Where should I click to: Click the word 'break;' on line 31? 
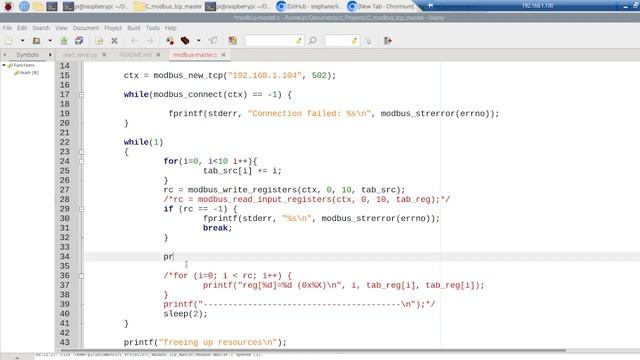(218, 228)
